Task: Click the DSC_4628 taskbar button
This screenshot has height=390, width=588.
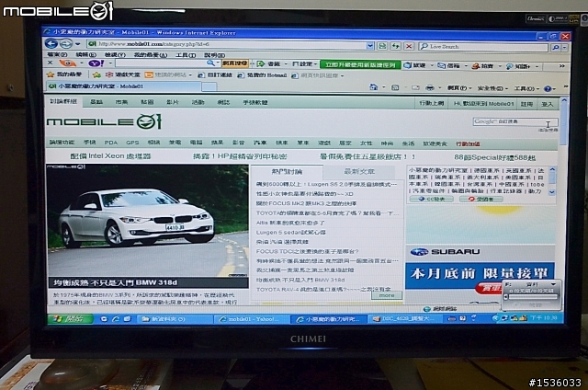Action: (403, 319)
